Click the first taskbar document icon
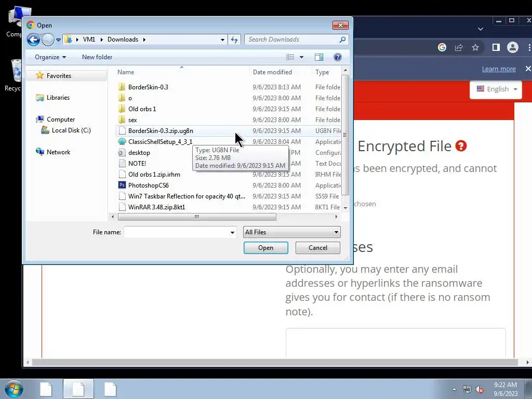 tap(46, 389)
